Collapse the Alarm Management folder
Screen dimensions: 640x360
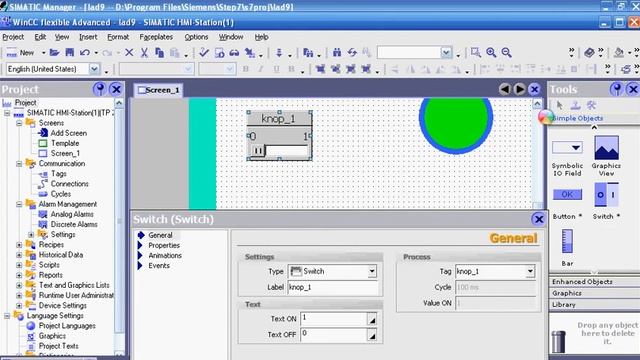[19, 204]
